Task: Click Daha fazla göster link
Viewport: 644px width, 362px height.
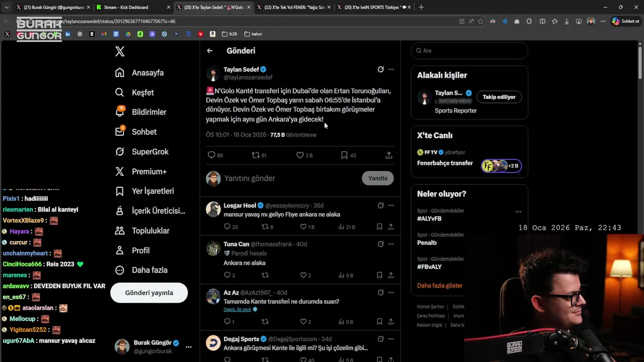Action: click(x=440, y=286)
